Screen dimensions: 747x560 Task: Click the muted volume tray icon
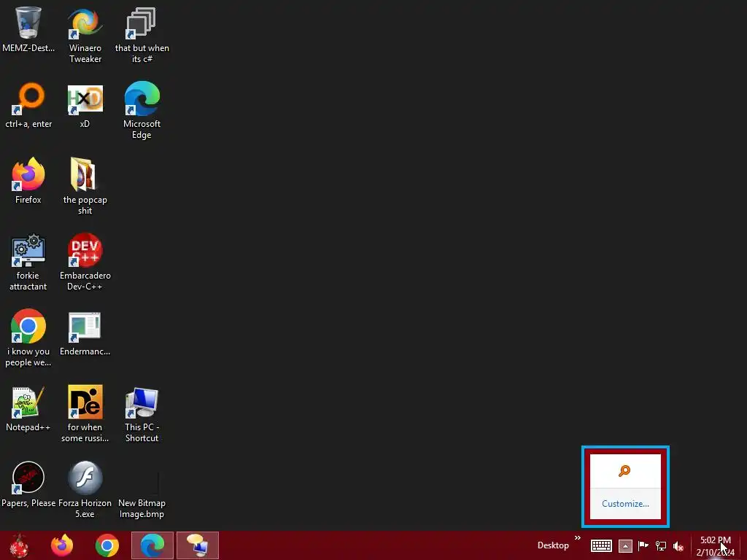tap(678, 546)
